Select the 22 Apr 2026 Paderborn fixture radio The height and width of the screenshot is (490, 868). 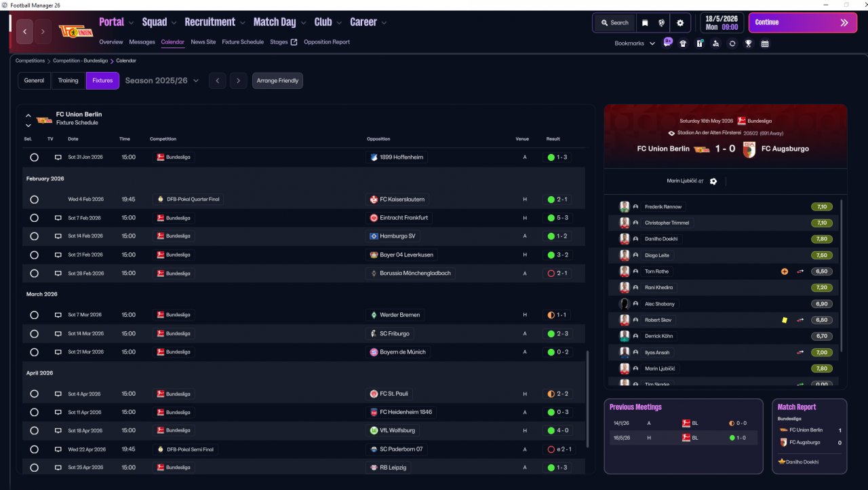pos(34,449)
